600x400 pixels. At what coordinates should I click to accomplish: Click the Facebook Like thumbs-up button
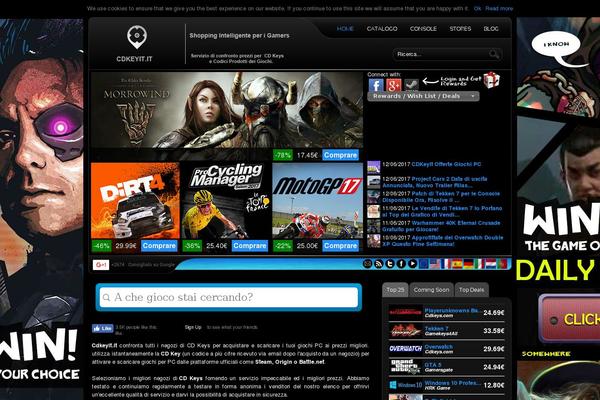coord(102,328)
